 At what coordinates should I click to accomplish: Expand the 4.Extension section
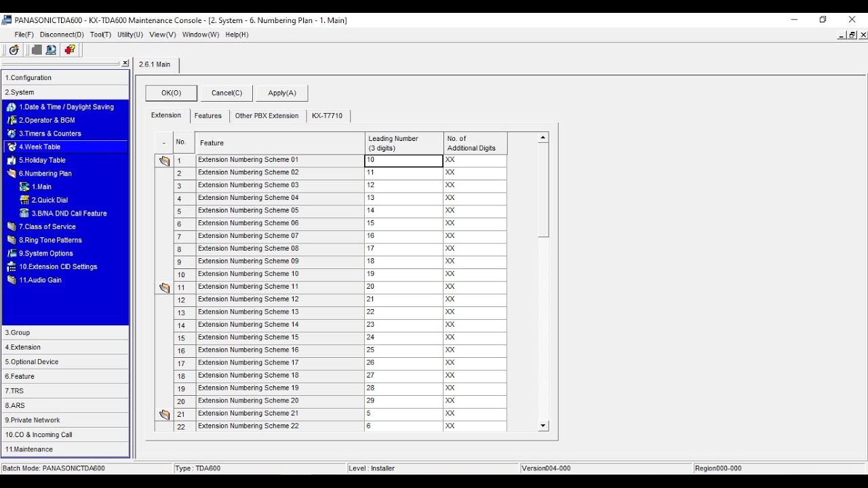pyautogui.click(x=66, y=347)
